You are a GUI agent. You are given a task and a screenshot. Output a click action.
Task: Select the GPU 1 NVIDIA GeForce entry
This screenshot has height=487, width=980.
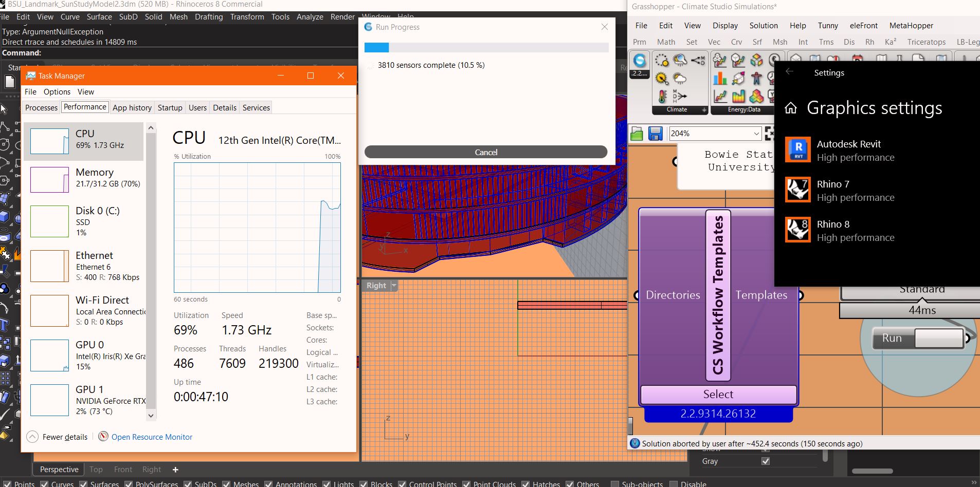pyautogui.click(x=84, y=400)
